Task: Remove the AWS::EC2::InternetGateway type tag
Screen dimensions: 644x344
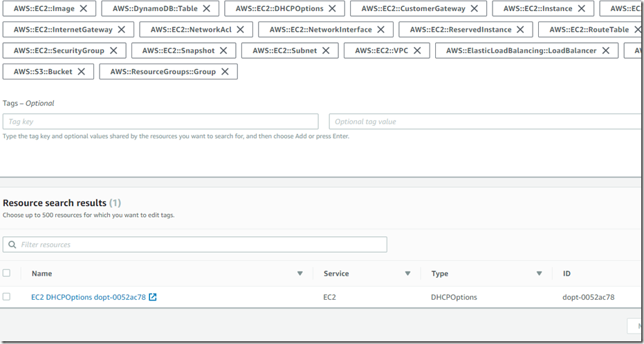Action: tap(122, 30)
